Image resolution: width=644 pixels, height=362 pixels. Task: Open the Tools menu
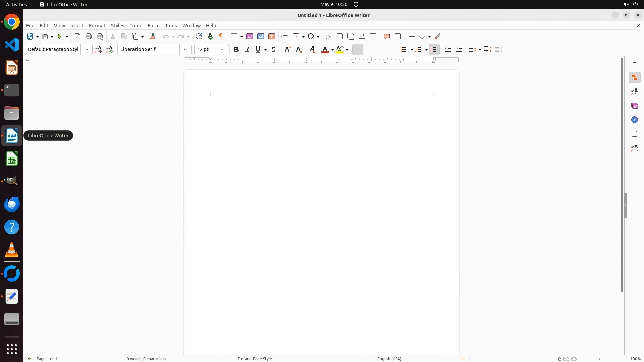pyautogui.click(x=171, y=26)
